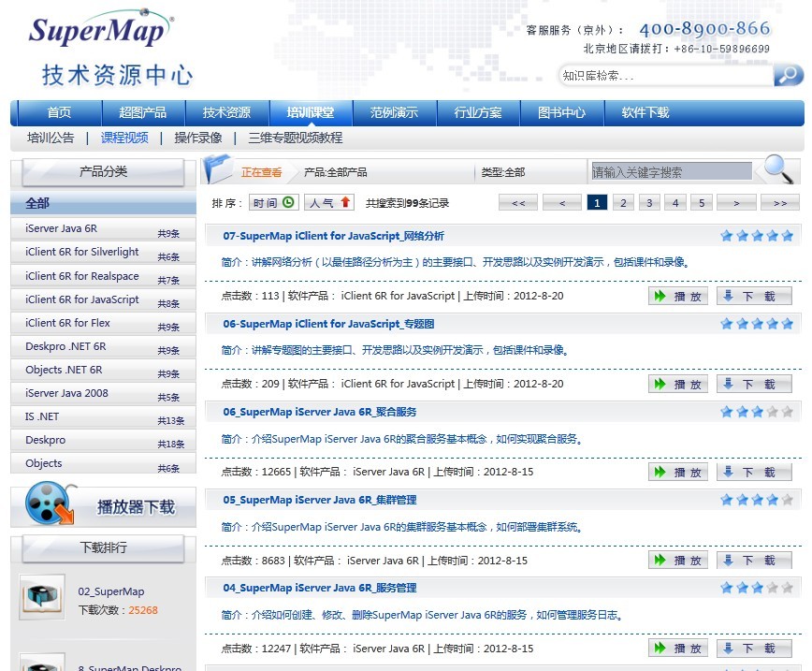This screenshot has width=812, height=671.
Task: Go to results page 1
Action: [x=597, y=202]
